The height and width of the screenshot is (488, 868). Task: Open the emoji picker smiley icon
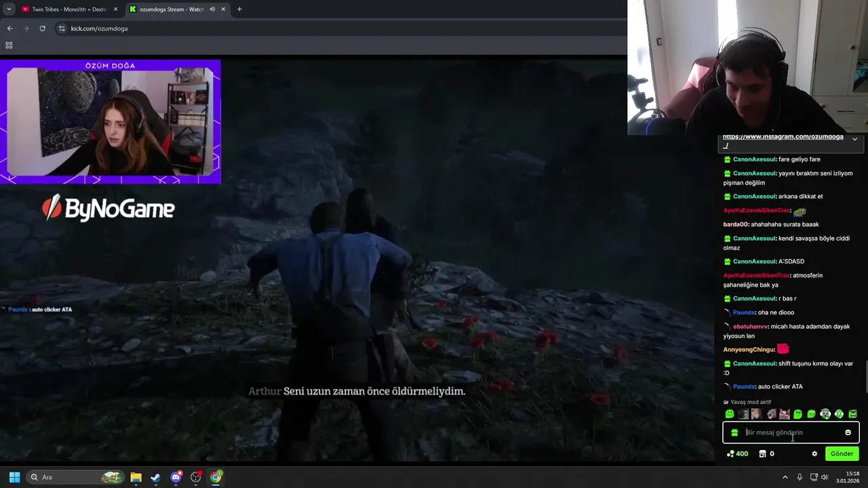tap(848, 432)
